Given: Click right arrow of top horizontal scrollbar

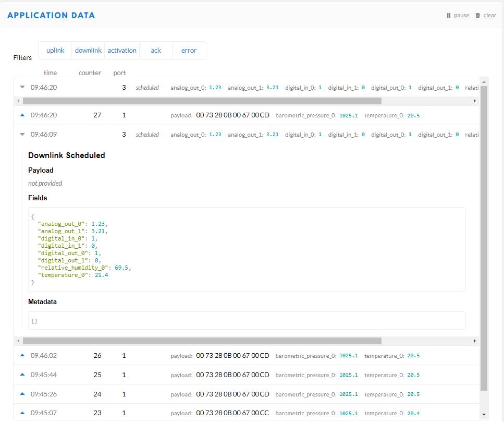Looking at the screenshot, I should pos(475,101).
